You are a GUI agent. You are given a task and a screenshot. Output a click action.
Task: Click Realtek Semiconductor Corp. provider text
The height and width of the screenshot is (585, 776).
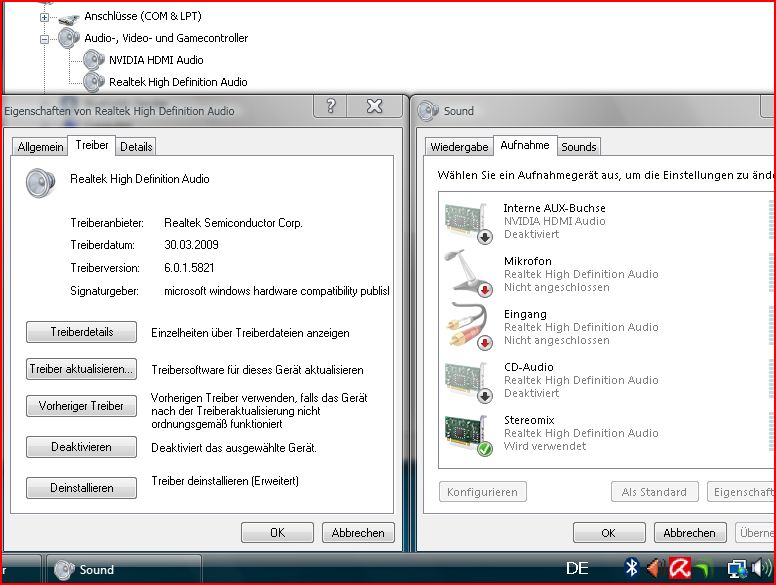[x=233, y=223]
